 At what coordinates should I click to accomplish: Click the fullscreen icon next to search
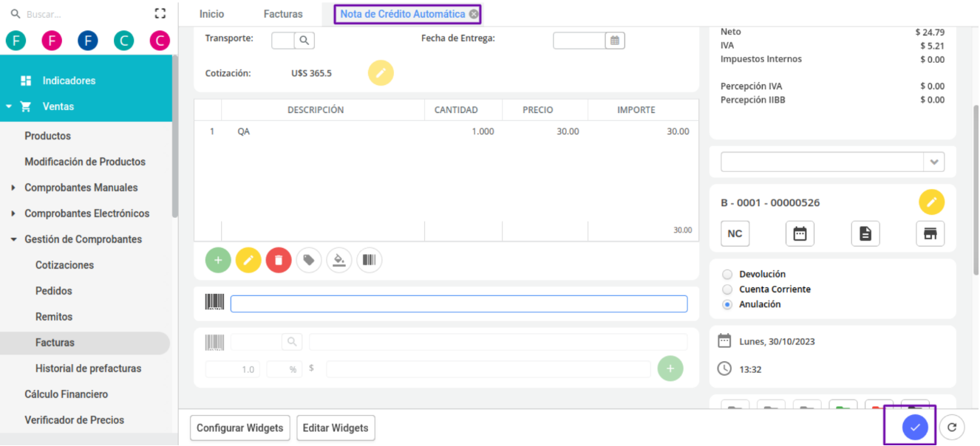(x=160, y=13)
